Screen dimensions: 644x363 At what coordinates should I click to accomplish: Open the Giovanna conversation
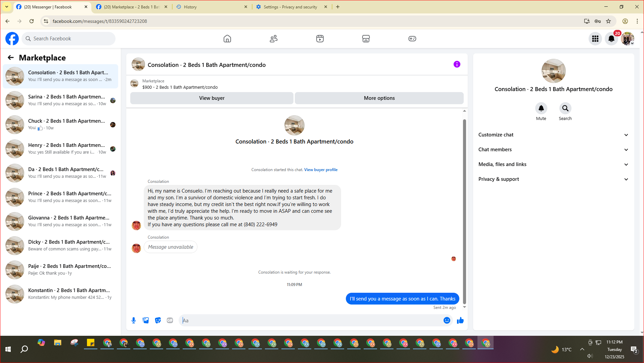(x=60, y=221)
